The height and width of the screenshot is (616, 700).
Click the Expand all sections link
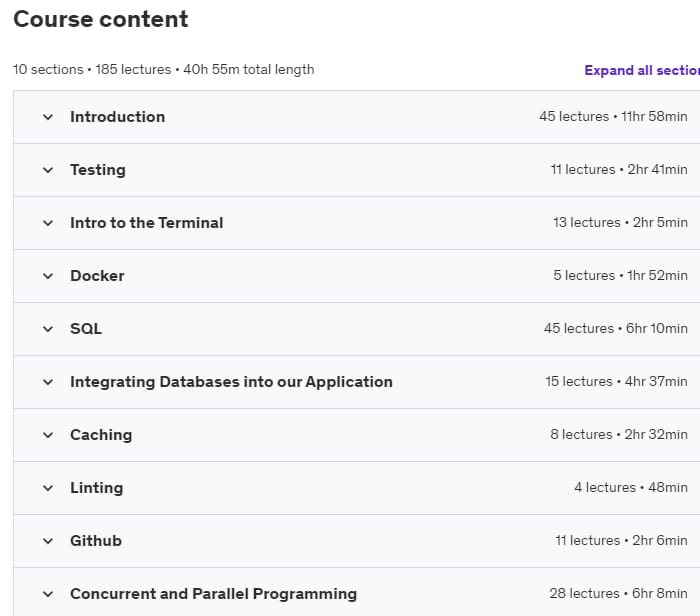(642, 70)
